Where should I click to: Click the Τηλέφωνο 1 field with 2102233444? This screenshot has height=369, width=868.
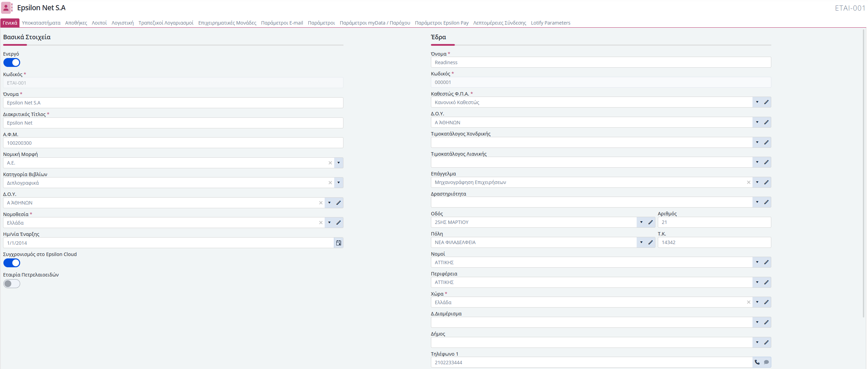592,363
